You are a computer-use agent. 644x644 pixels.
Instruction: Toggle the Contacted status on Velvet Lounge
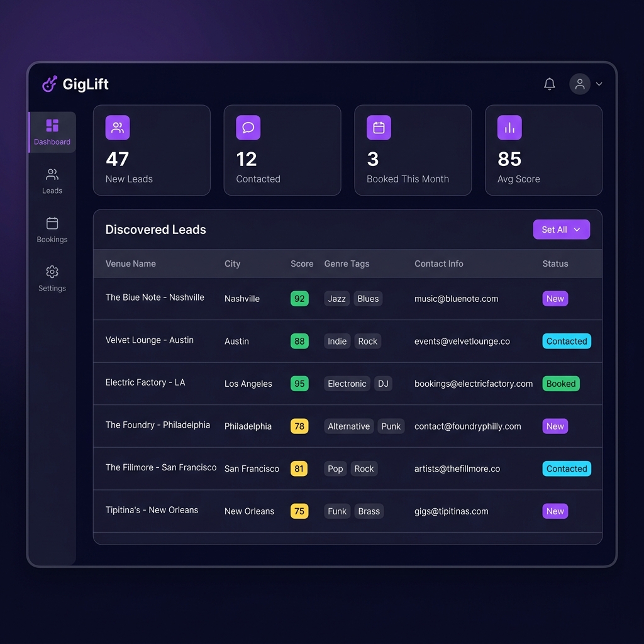(566, 341)
